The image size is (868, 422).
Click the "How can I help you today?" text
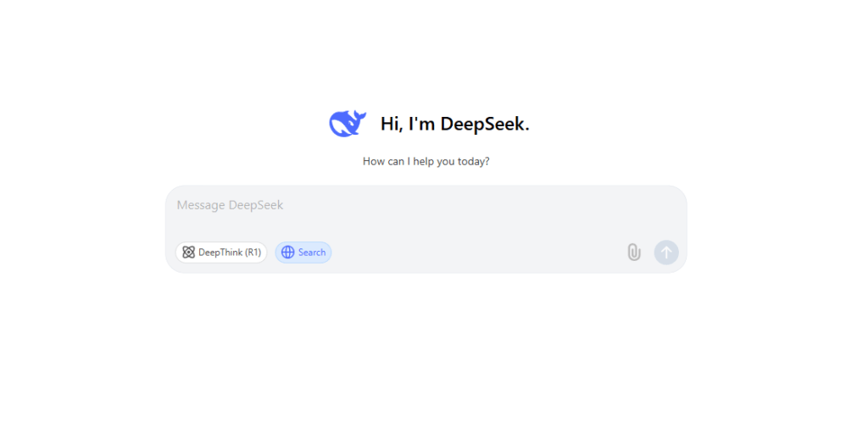(x=426, y=162)
